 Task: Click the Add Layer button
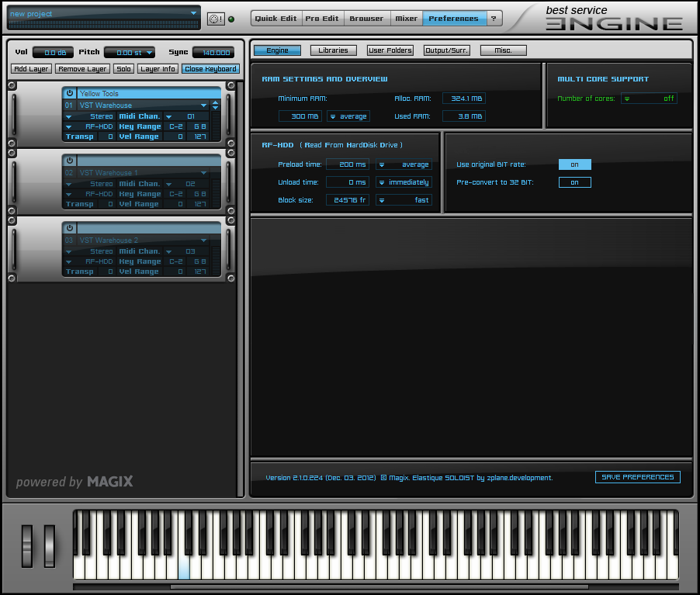[31, 69]
